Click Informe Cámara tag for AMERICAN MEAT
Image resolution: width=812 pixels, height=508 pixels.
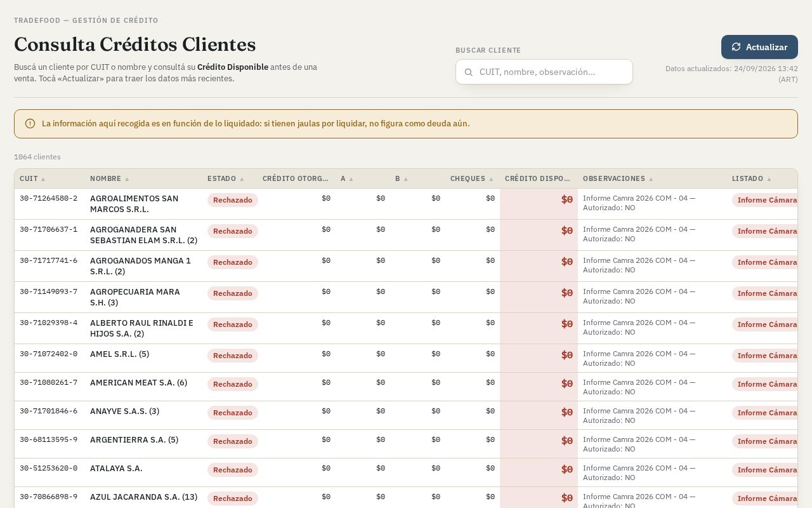765,384
